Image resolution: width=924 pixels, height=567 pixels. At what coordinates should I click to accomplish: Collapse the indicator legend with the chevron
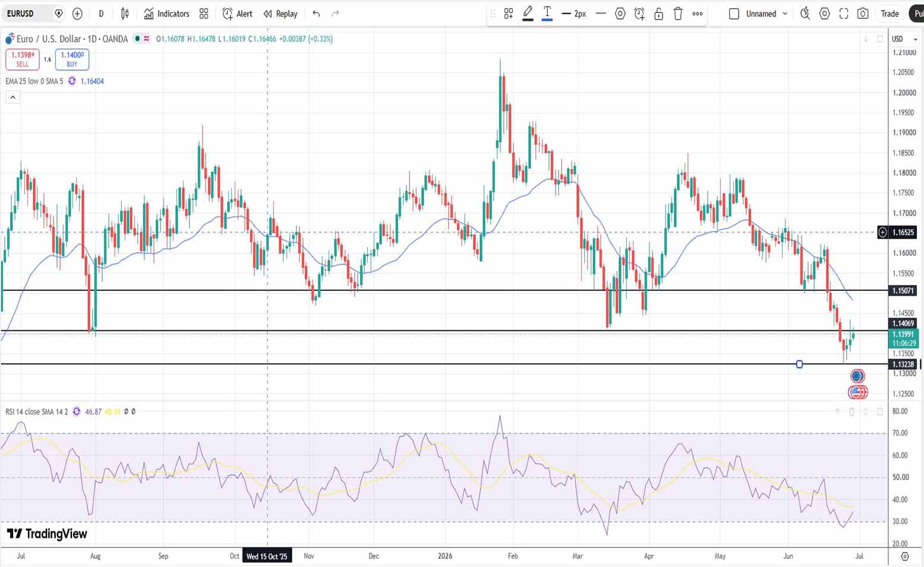coord(12,97)
